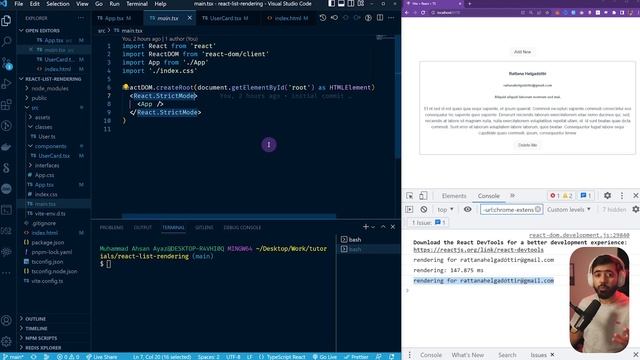Screen dimensions: 640x360
Task: Click the split editor icon in the editor toolbar
Action: click(x=380, y=18)
